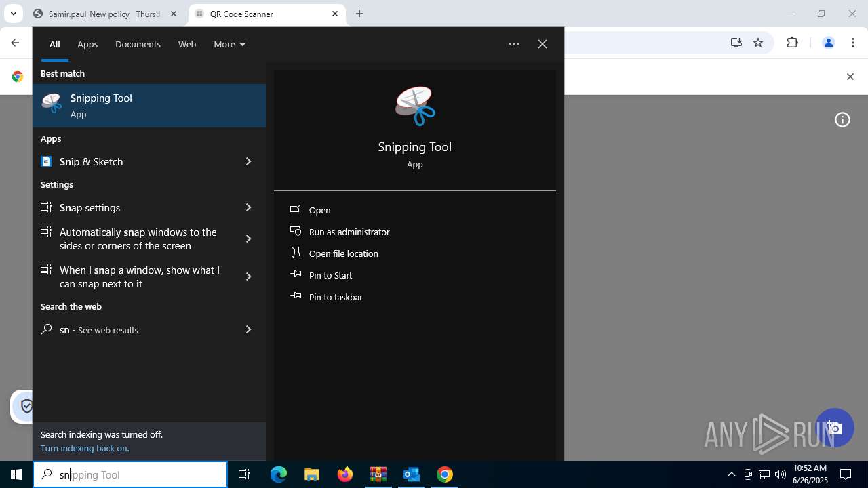
Task: Switch to Samir.paul_New policy Chrome tab
Action: (x=105, y=14)
